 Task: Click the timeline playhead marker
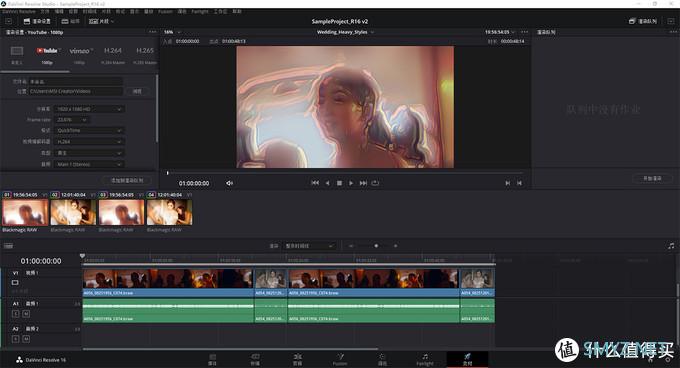pos(82,257)
